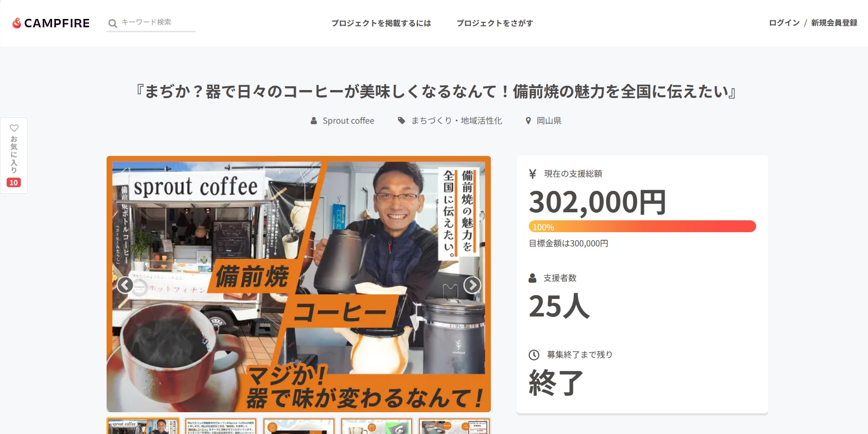Click the map pin location icon

(x=528, y=121)
